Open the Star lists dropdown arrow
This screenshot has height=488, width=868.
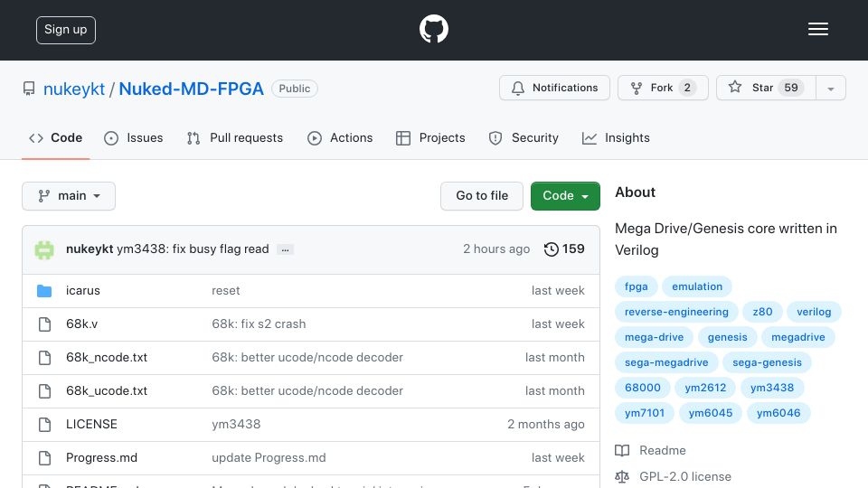[830, 88]
